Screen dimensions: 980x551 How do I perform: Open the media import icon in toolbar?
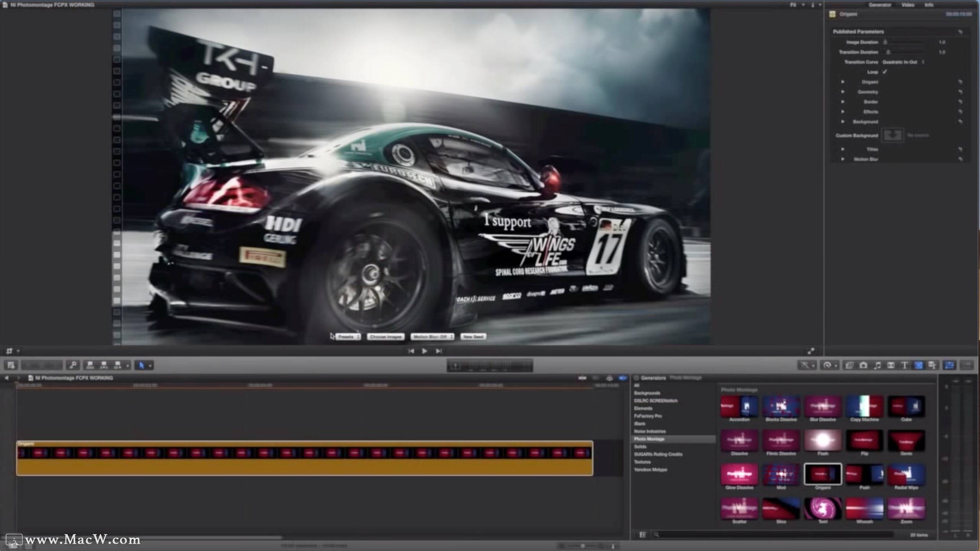click(11, 365)
